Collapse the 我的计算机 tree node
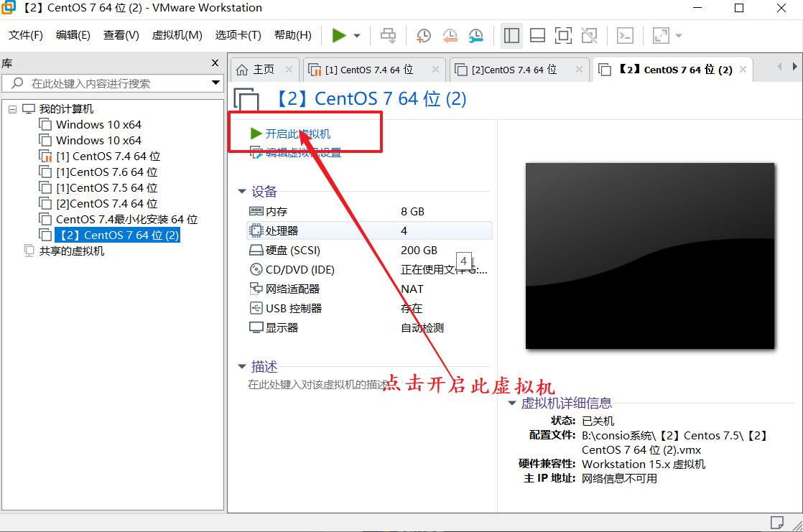Viewport: 803px width, 532px height. tap(12, 109)
